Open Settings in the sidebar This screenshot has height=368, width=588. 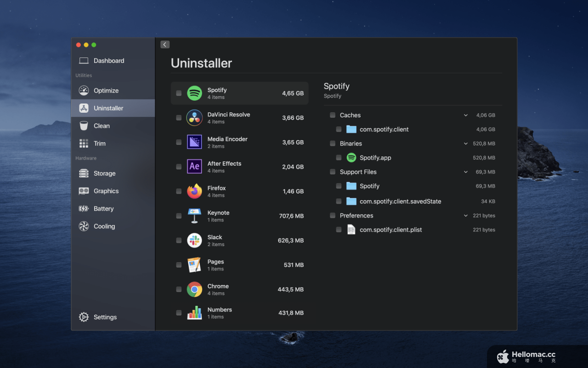point(113,317)
